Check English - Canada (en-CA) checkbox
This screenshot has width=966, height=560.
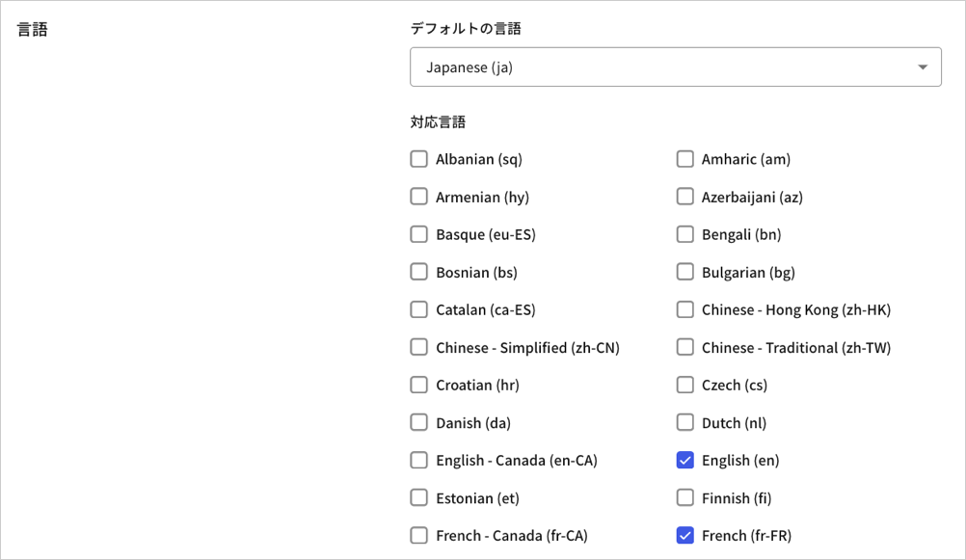click(418, 460)
